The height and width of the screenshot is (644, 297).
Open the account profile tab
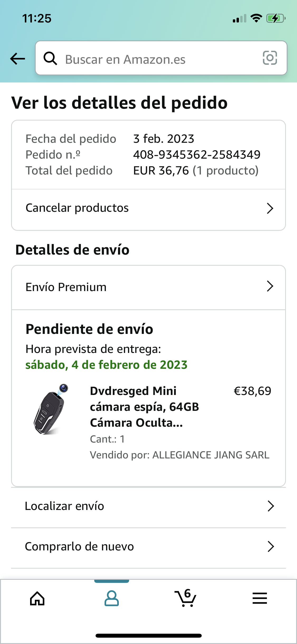pos(111,598)
